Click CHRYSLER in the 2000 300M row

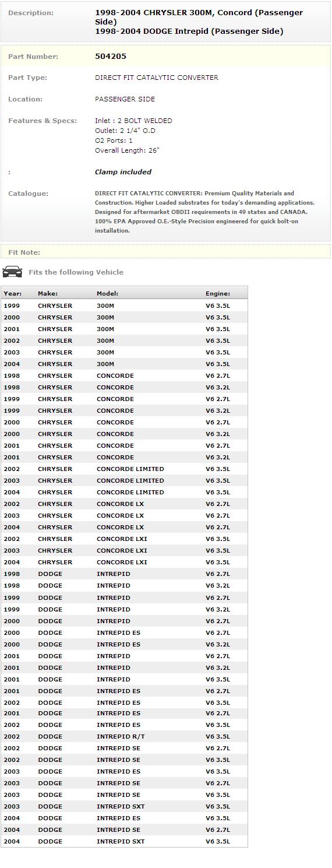55,317
